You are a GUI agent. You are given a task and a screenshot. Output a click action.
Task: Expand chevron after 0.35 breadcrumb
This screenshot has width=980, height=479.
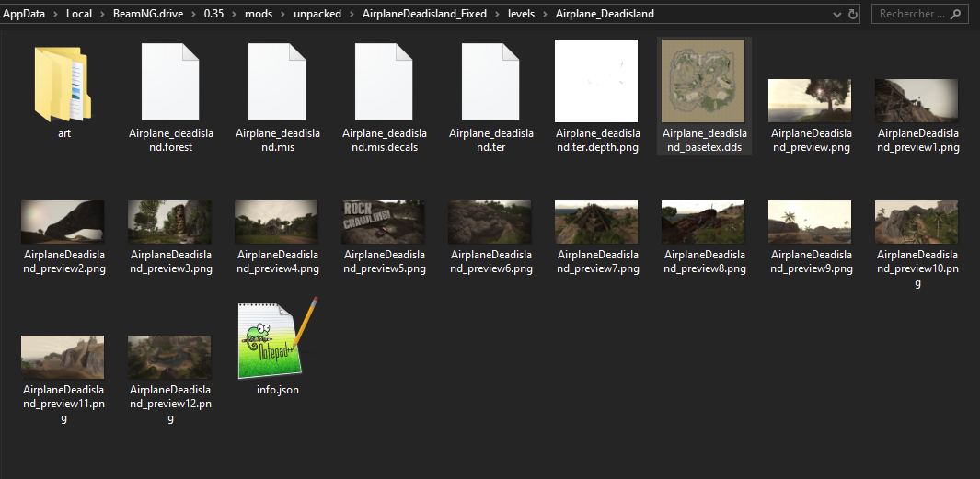point(234,14)
